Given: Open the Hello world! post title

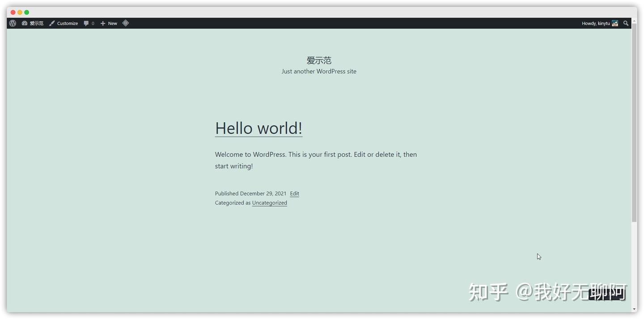Looking at the screenshot, I should pos(258,128).
